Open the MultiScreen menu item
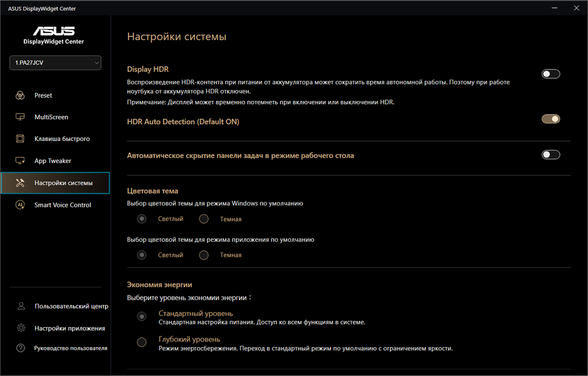The image size is (588, 376). pos(51,117)
